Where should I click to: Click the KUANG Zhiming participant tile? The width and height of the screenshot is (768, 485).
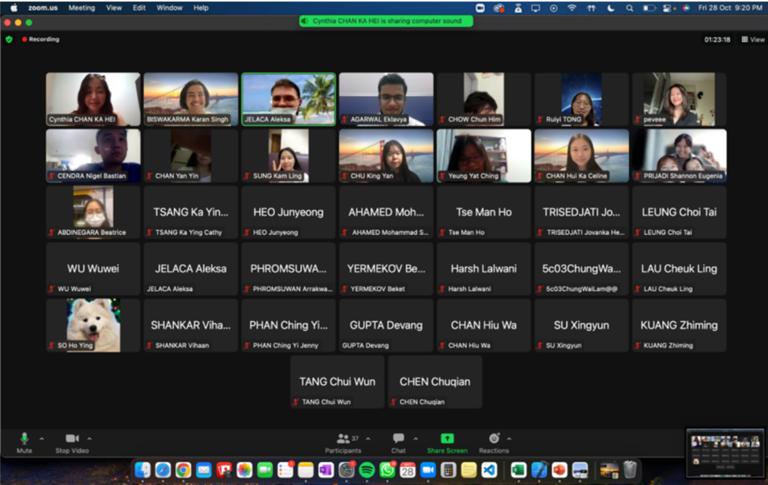pos(679,325)
